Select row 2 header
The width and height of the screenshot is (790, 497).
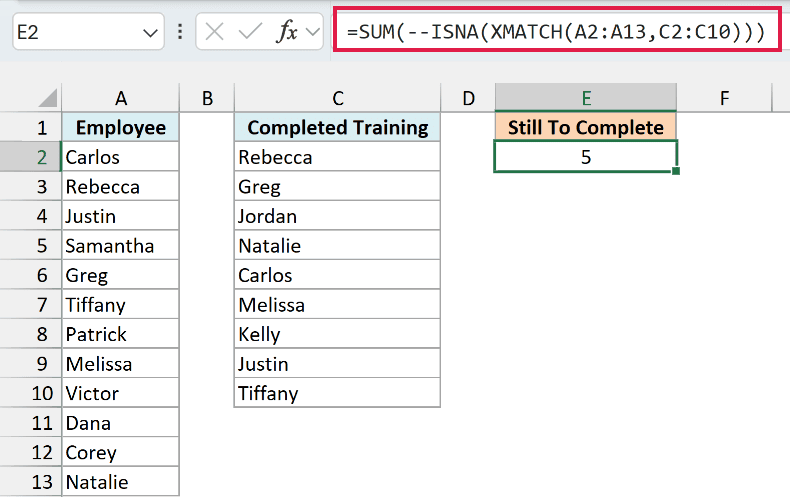coord(30,157)
